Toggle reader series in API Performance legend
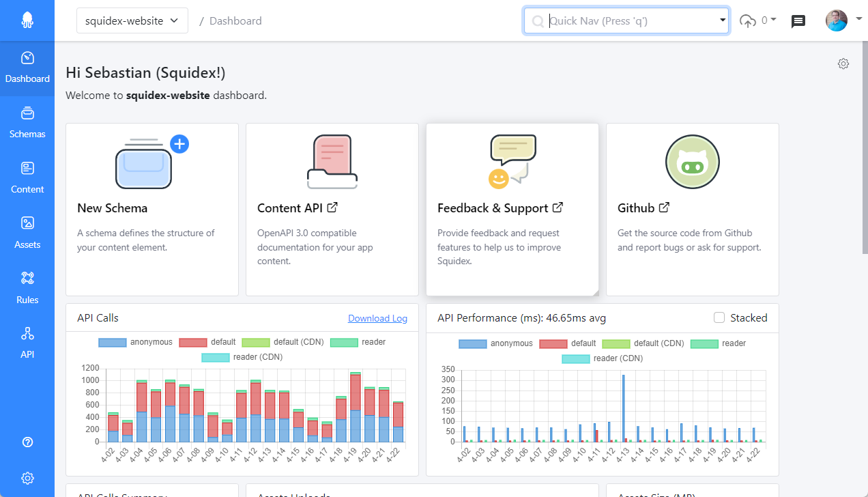Image resolution: width=868 pixels, height=497 pixels. point(719,343)
